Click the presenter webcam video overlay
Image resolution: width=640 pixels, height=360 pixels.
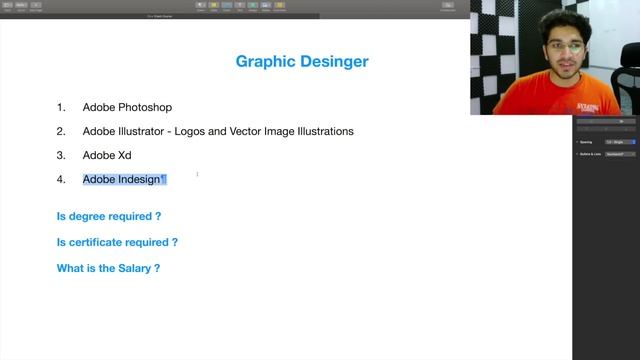(x=555, y=57)
